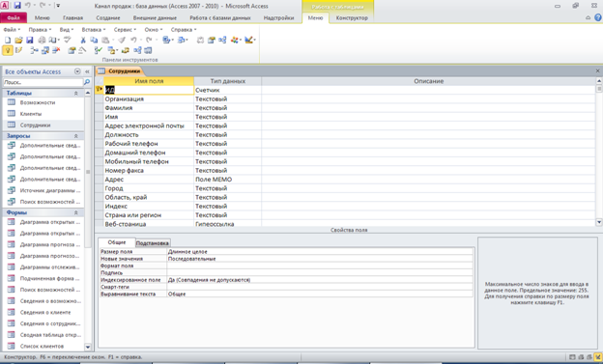This screenshot has width=603, height=364.
Task: Click navigation pane scrollbar down arrow
Action: point(88,347)
